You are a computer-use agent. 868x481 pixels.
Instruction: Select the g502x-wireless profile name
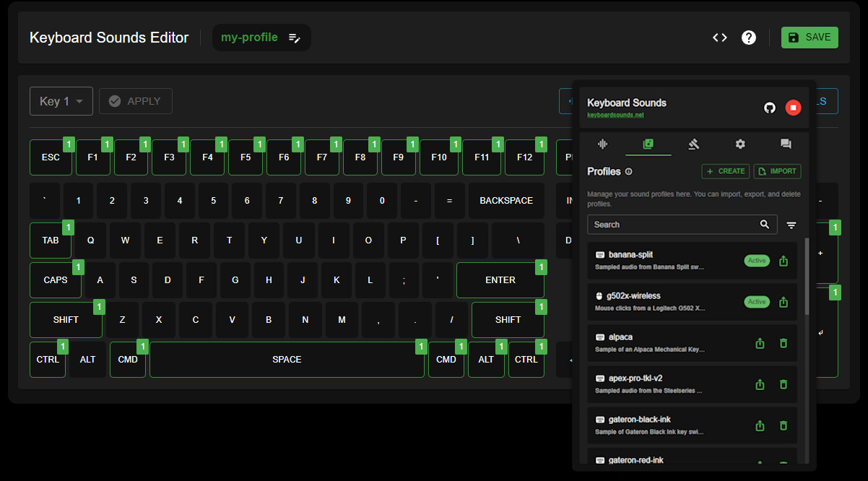(634, 296)
